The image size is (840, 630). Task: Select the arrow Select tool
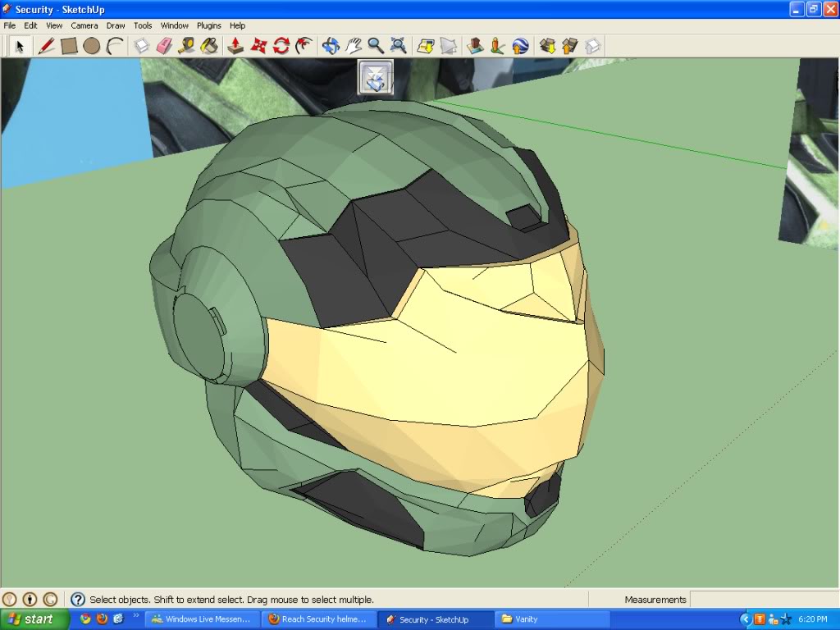tap(20, 46)
